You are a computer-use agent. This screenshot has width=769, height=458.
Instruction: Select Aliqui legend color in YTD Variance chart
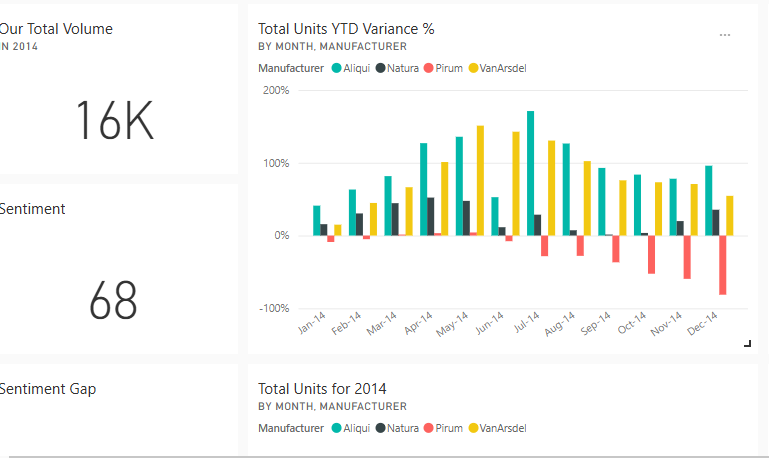click(x=336, y=68)
